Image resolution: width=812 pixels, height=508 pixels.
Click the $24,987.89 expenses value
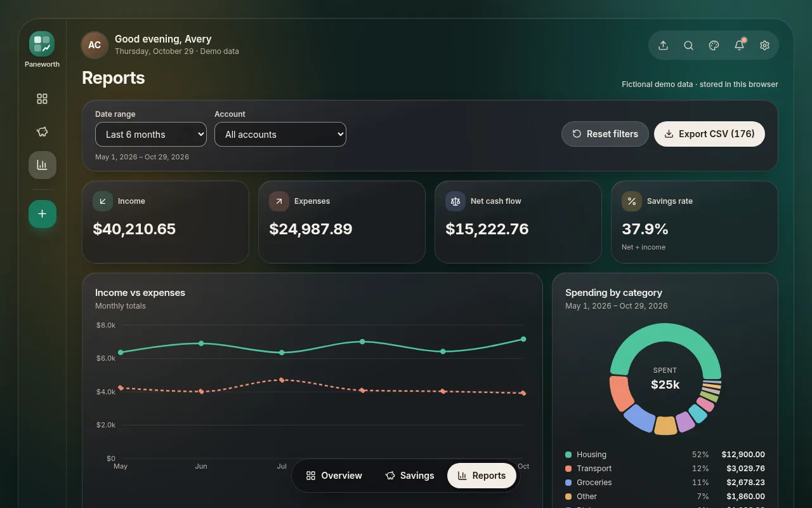click(x=311, y=229)
